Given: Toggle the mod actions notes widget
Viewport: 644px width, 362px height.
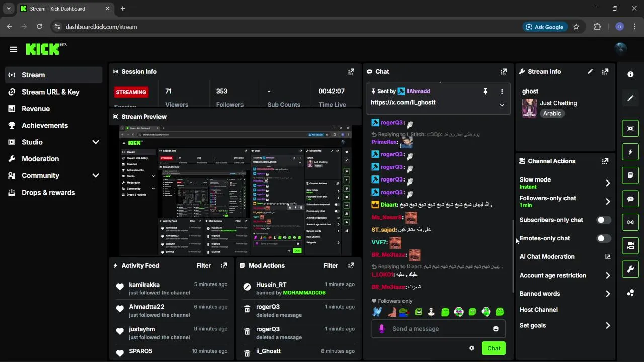Looking at the screenshot, I should point(630,175).
